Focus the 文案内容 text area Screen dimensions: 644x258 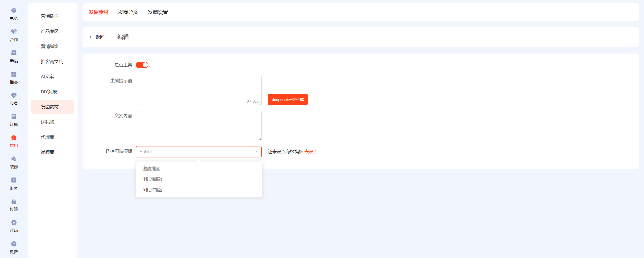(x=198, y=125)
